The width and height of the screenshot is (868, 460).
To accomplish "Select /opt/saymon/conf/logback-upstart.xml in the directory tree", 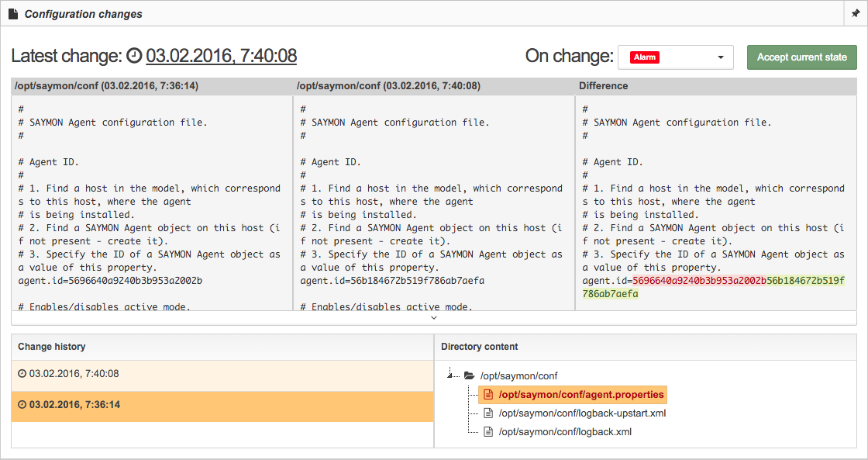I will (582, 413).
